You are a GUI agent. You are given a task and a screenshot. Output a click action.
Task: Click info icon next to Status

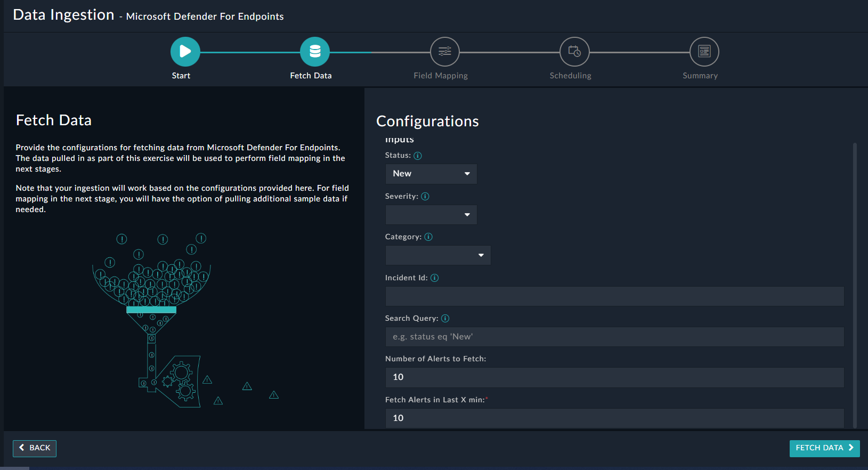coord(418,156)
